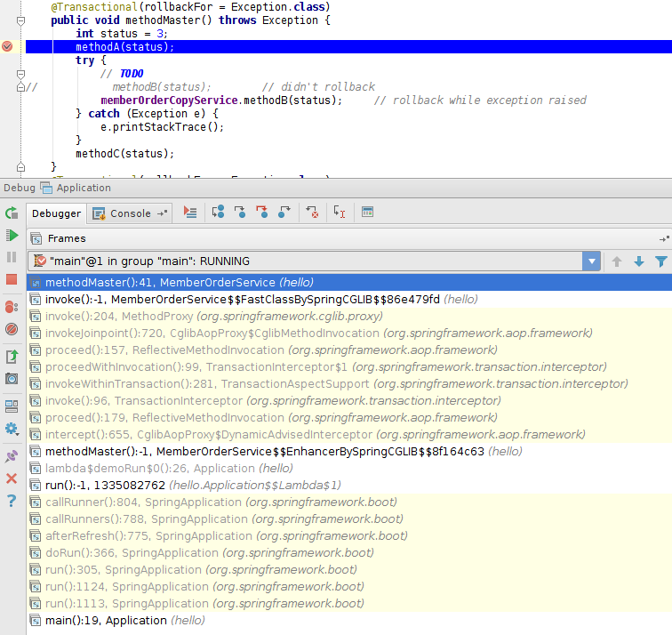Click the camera snapshot icon
672x635 pixels.
[12, 379]
